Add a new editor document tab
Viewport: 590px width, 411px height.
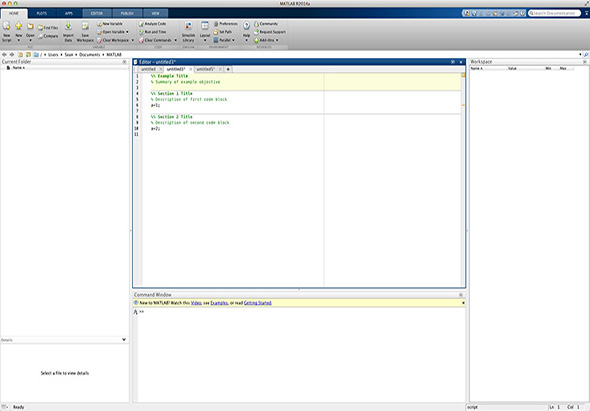228,69
